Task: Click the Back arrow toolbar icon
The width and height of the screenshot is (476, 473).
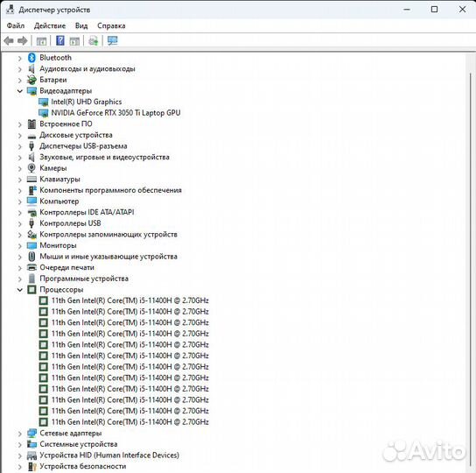Action: click(9, 41)
